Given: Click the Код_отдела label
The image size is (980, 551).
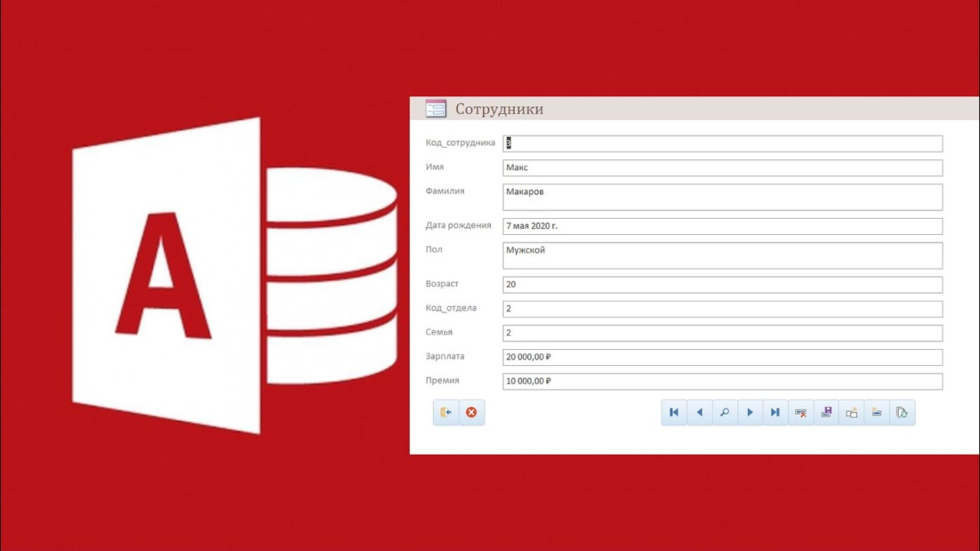Looking at the screenshot, I should coord(451,308).
